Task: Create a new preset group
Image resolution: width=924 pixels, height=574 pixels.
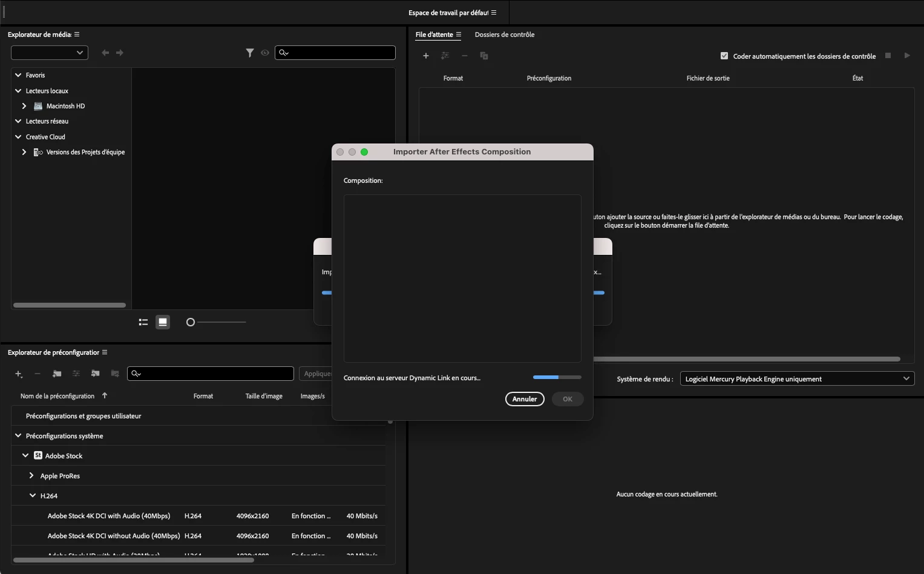Action: (x=57, y=374)
